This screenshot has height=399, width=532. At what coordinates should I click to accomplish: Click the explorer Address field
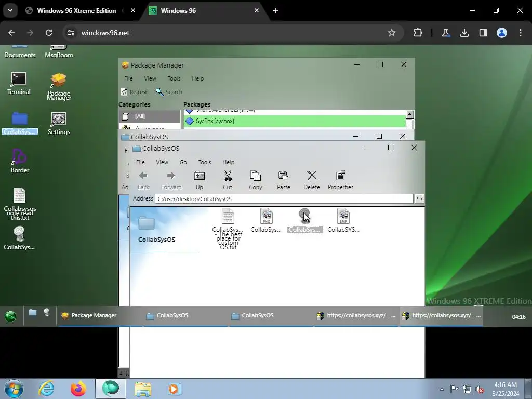click(284, 199)
